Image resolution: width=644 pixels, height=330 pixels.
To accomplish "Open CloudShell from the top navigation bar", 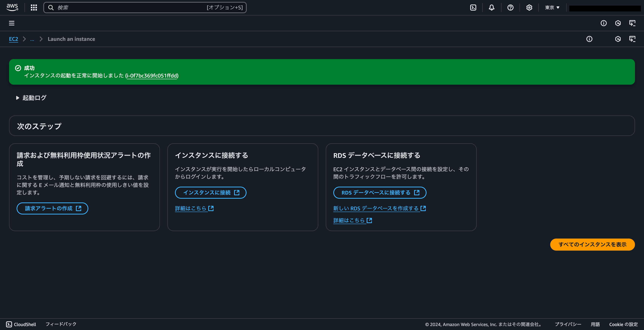I will (x=473, y=8).
